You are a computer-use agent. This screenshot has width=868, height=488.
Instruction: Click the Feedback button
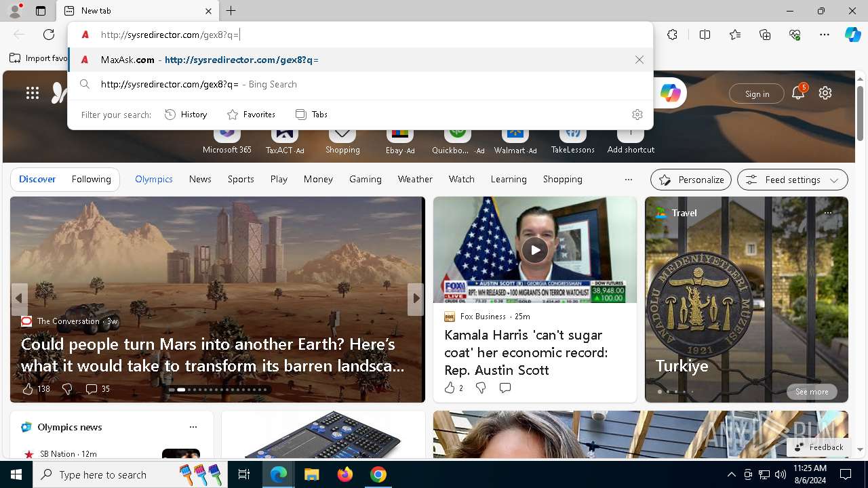point(819,447)
